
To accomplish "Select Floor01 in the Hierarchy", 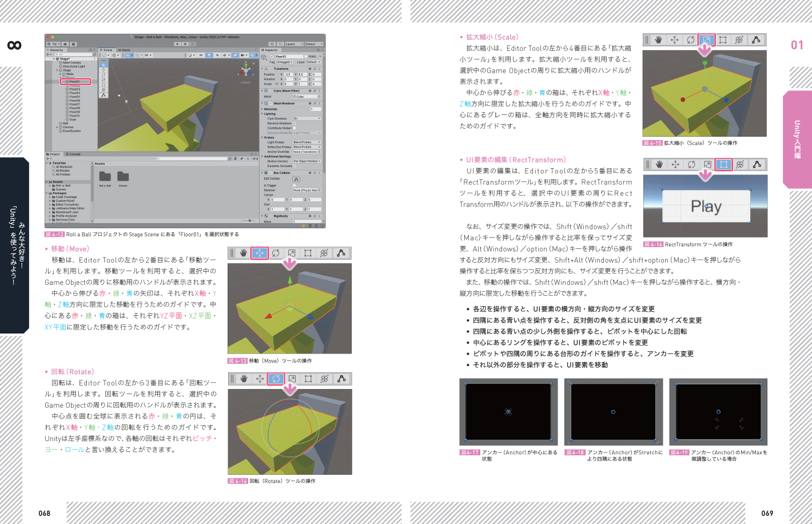I will point(75,82).
